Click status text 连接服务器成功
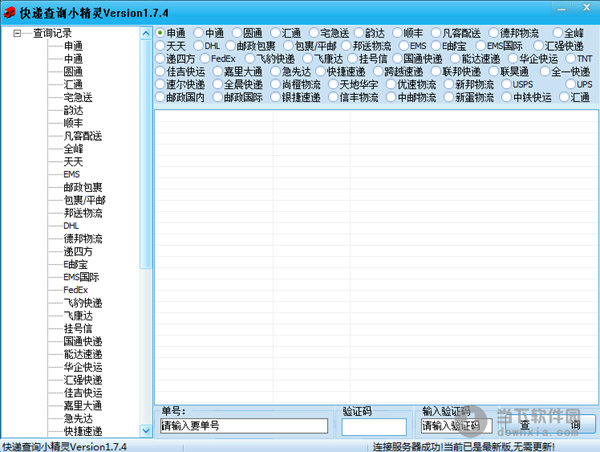 (408, 447)
